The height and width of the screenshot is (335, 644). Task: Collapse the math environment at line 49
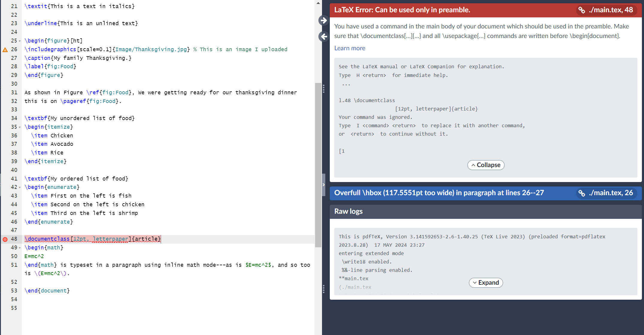20,248
